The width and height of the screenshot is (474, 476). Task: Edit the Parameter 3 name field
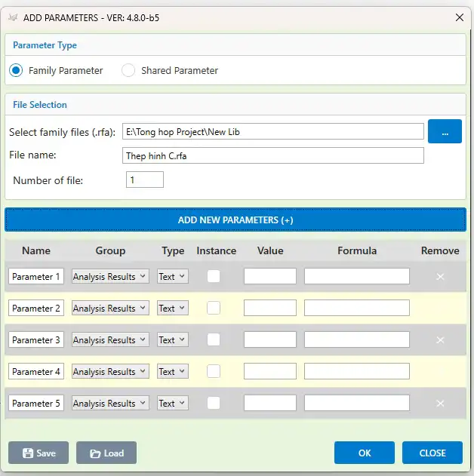(x=36, y=339)
